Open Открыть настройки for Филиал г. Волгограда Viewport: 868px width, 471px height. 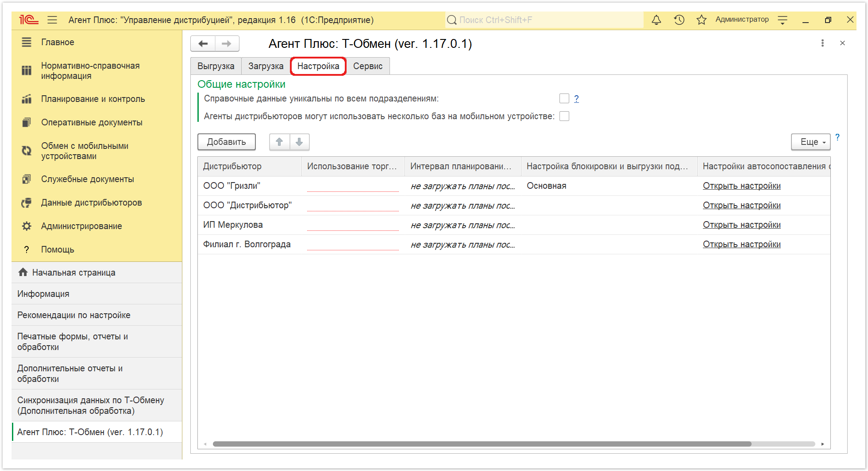coord(741,244)
